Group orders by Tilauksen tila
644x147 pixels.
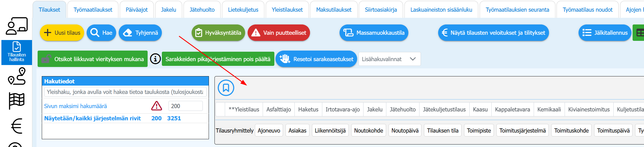[443, 130]
